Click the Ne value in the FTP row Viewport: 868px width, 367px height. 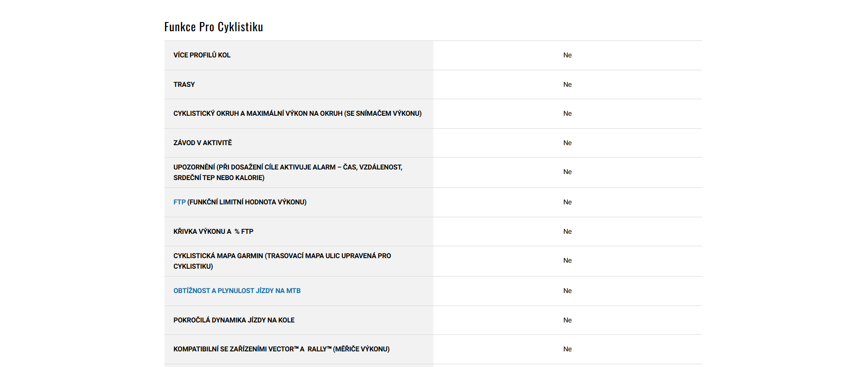click(x=567, y=202)
